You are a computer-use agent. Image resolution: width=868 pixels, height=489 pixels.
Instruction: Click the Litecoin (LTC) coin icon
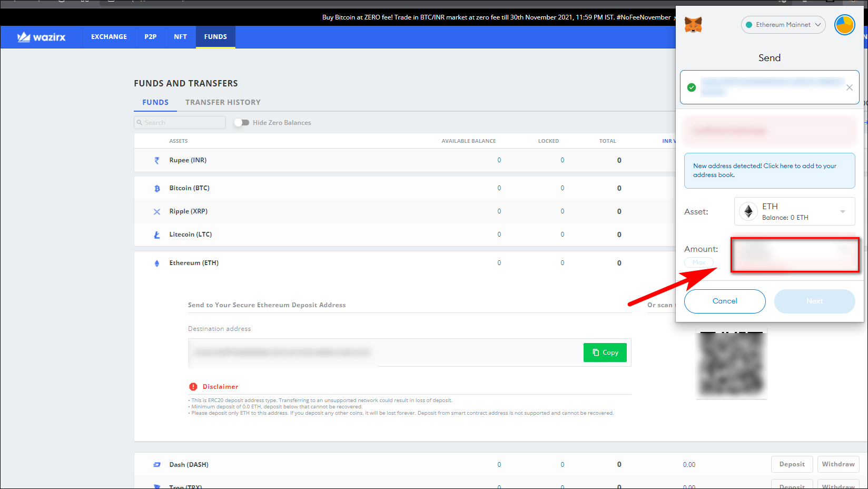[156, 235]
